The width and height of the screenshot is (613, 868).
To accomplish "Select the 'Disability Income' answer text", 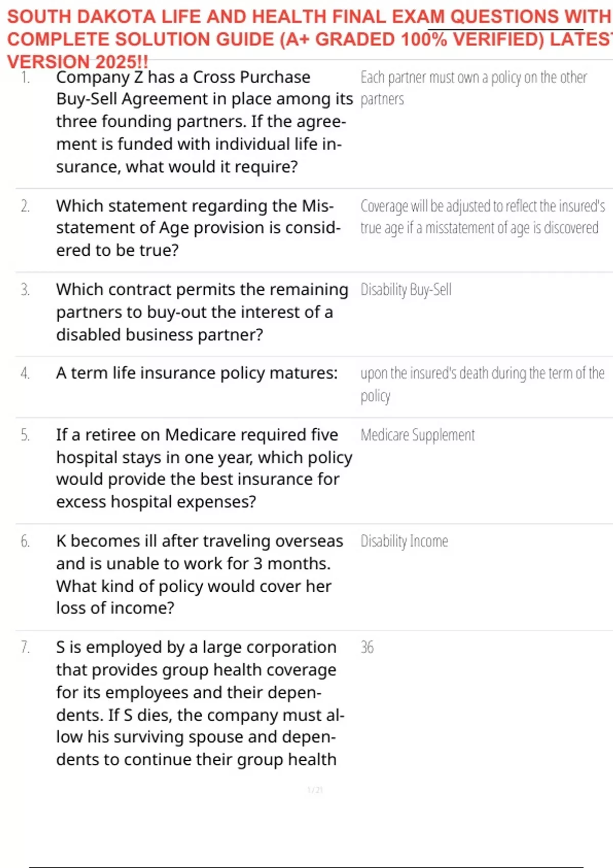I will point(404,541).
